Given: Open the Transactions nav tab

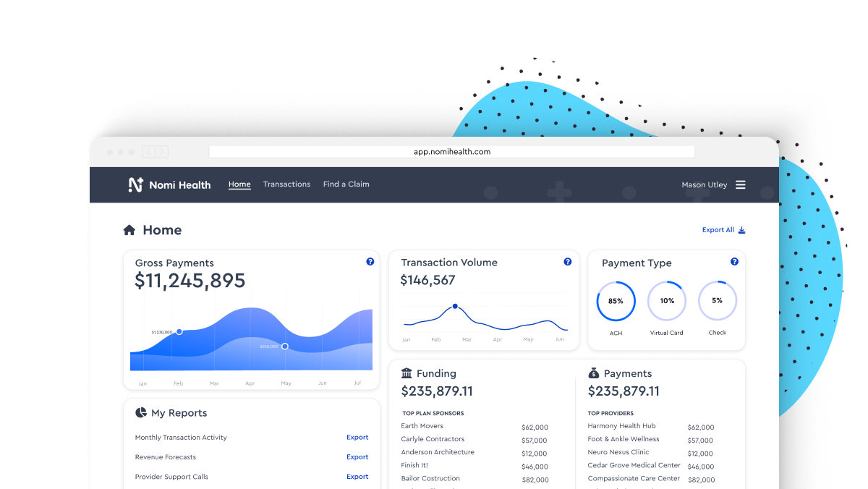Looking at the screenshot, I should point(286,184).
